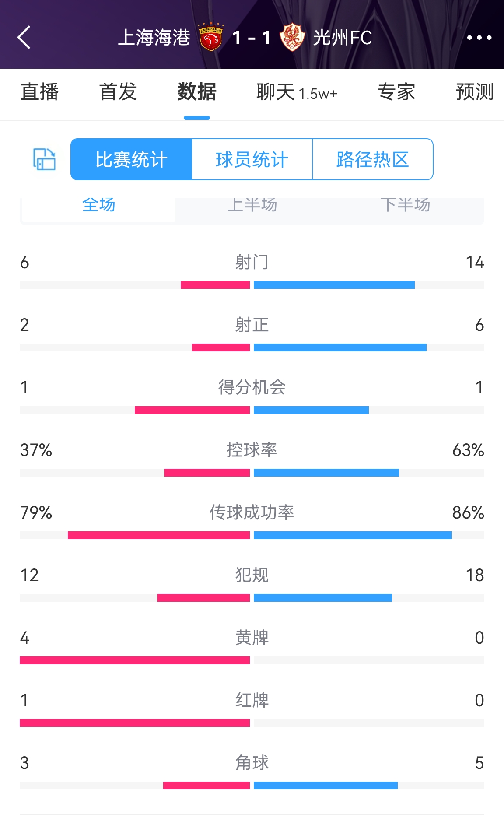504x821 pixels.
Task: Switch to the 直播 tab
Action: point(39,92)
